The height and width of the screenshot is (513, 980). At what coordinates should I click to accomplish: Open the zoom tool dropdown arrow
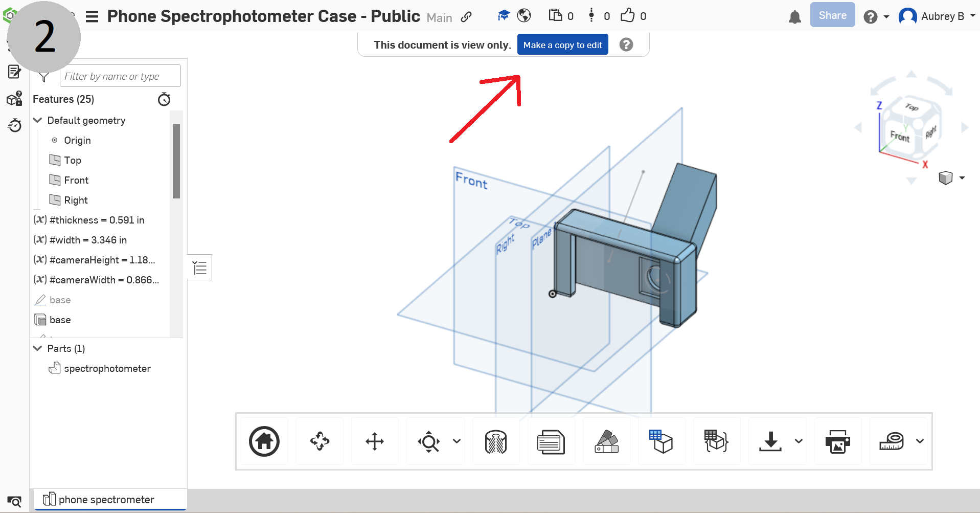(457, 441)
